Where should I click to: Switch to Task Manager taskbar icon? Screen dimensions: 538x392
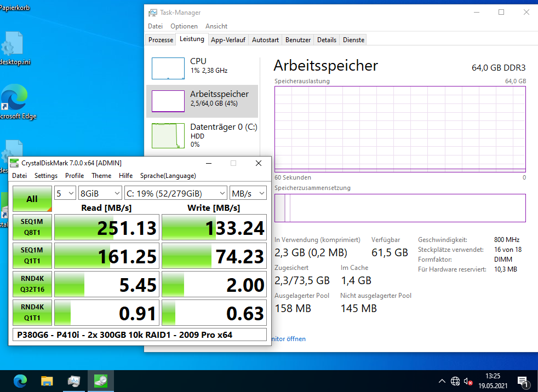click(74, 381)
